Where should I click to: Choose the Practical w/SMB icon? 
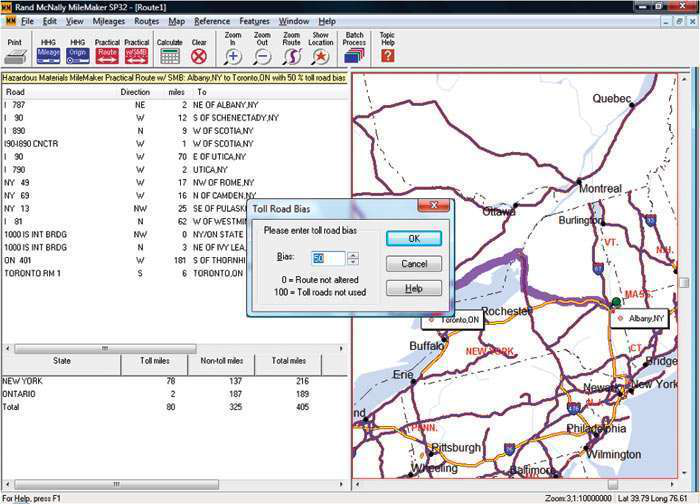[x=136, y=50]
